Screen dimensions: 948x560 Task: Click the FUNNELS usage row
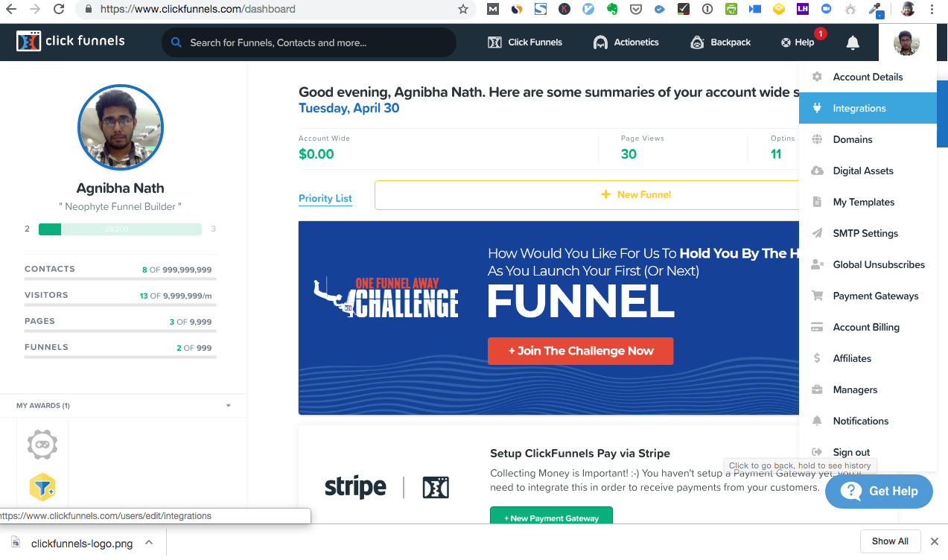120,349
